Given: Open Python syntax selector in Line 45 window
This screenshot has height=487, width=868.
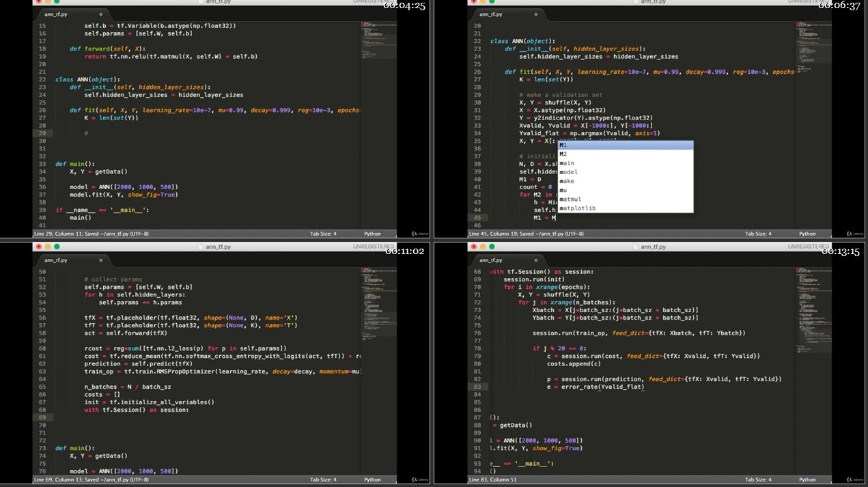Looking at the screenshot, I should (x=807, y=234).
